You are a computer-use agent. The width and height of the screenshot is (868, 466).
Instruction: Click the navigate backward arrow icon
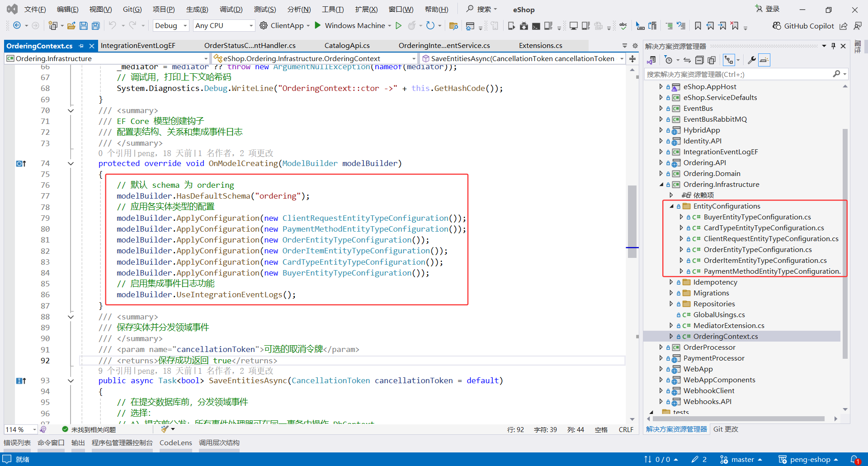[x=17, y=25]
